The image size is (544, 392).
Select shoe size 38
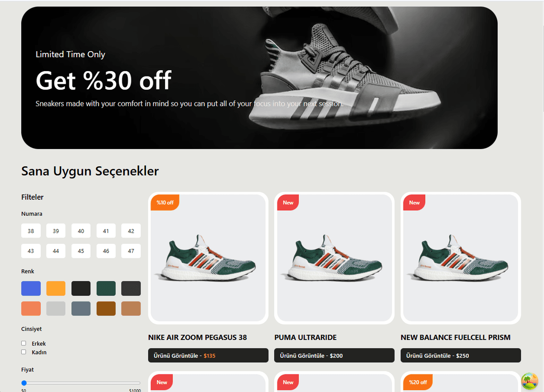tap(31, 231)
